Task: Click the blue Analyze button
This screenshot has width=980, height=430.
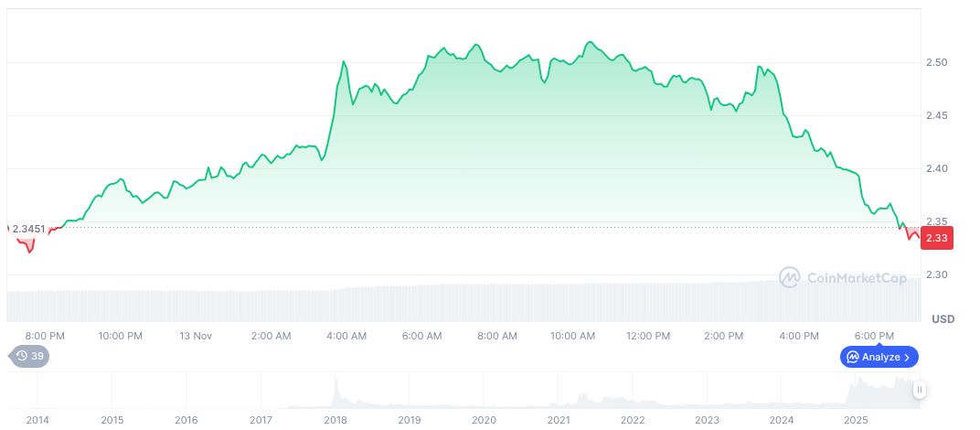Action: click(879, 357)
